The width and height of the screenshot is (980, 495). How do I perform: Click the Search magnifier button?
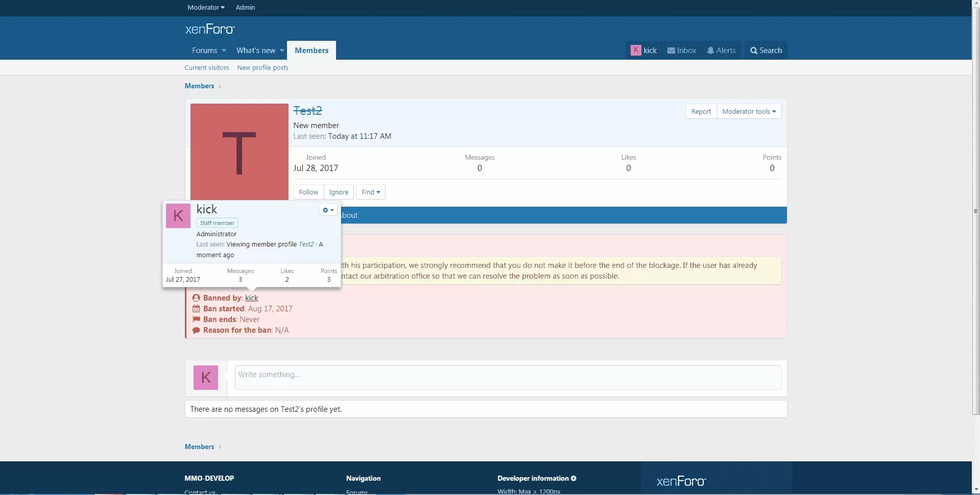(766, 51)
